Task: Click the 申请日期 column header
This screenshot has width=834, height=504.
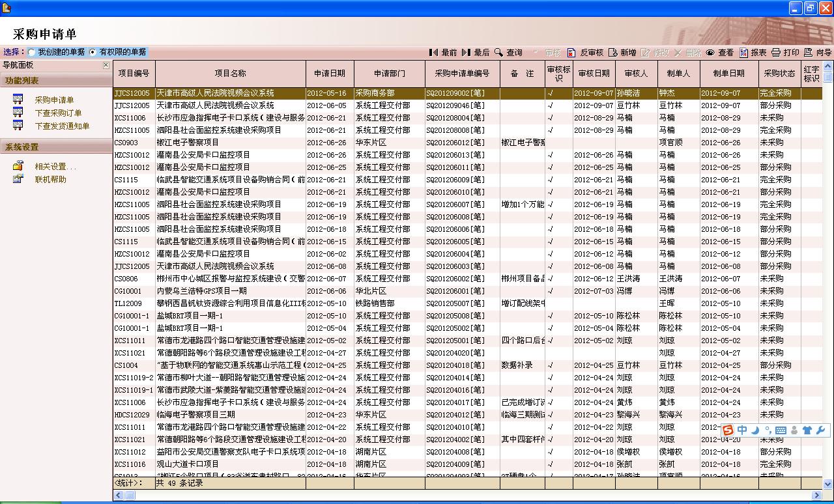Action: [x=330, y=74]
